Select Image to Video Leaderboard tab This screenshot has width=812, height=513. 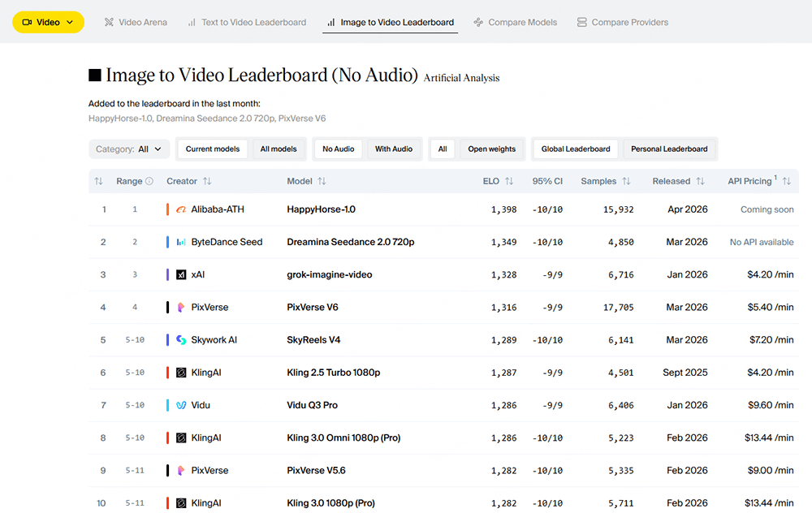coord(390,22)
